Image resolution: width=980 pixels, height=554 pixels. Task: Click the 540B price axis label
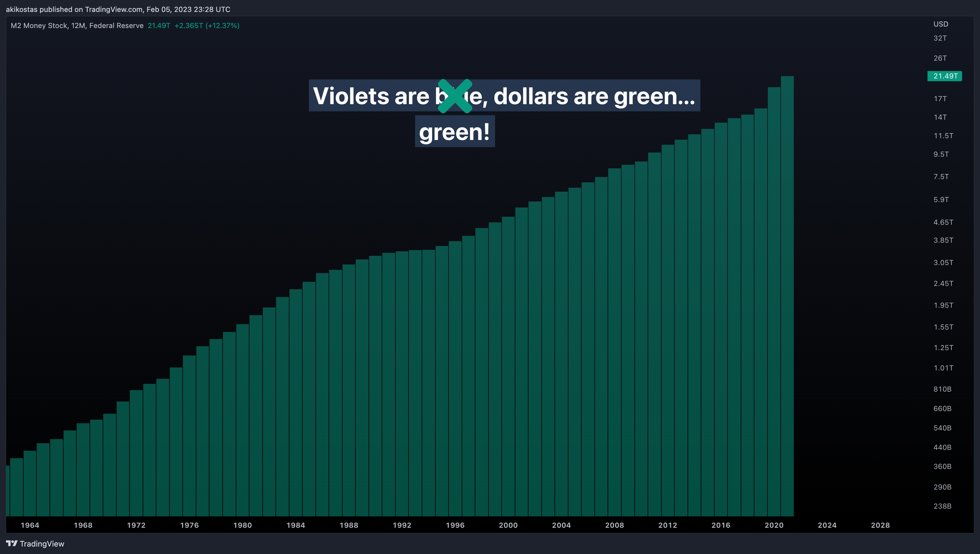pos(942,428)
